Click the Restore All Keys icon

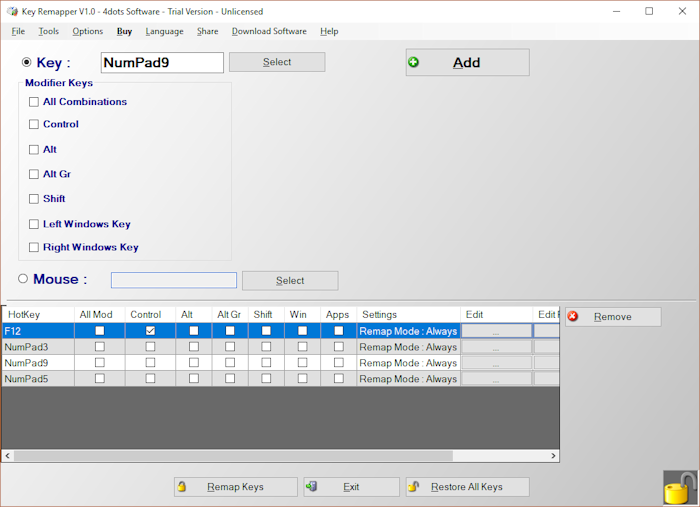(x=413, y=487)
